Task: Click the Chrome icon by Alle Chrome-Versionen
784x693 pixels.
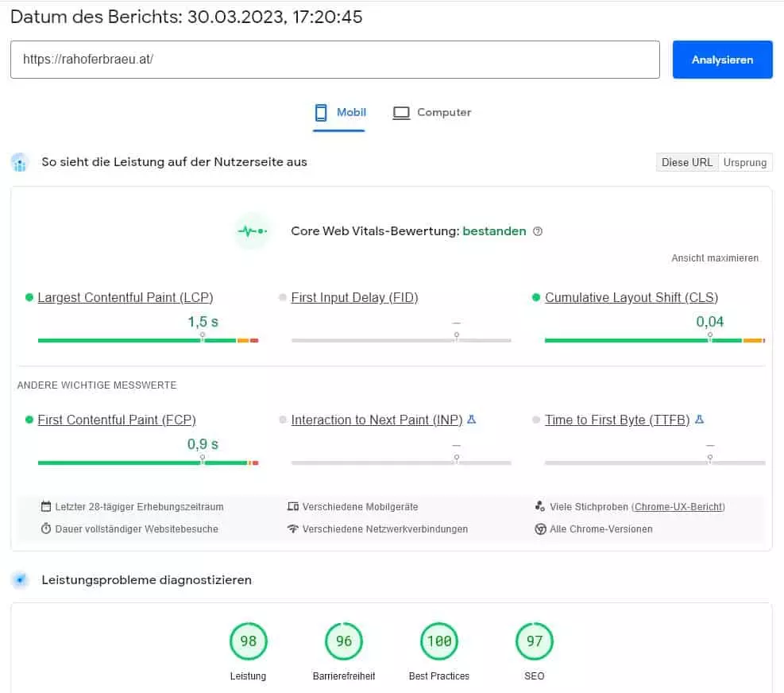Action: coord(540,528)
